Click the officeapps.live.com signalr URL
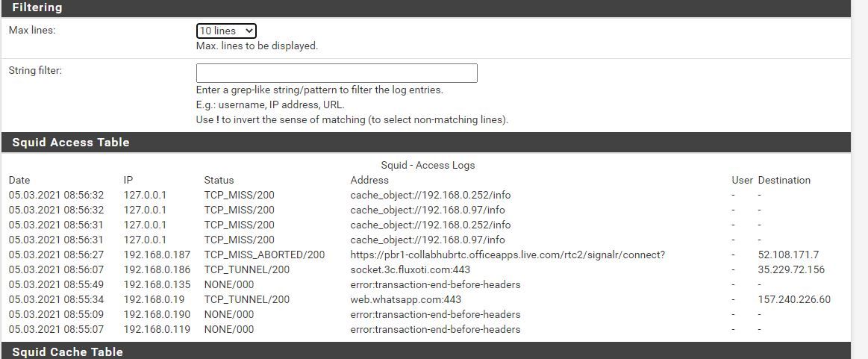868x359 pixels. 508,255
